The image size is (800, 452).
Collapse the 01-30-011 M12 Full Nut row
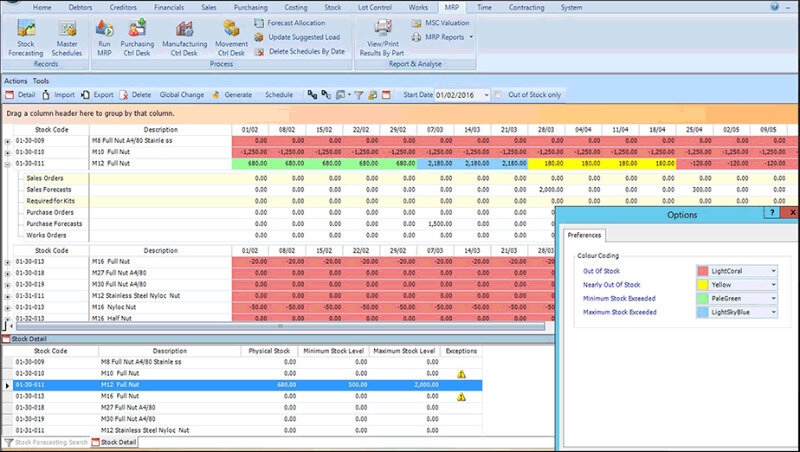pos(7,163)
